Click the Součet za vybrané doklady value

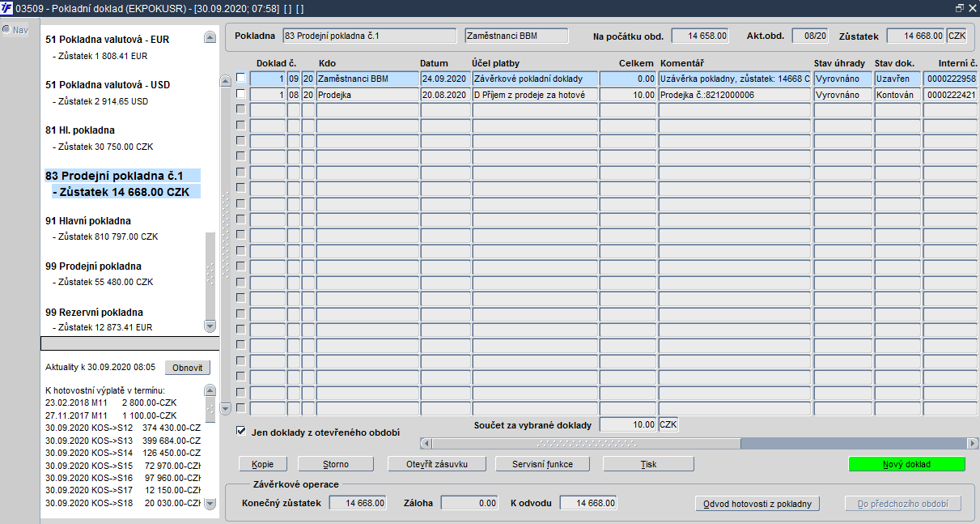tap(628, 425)
